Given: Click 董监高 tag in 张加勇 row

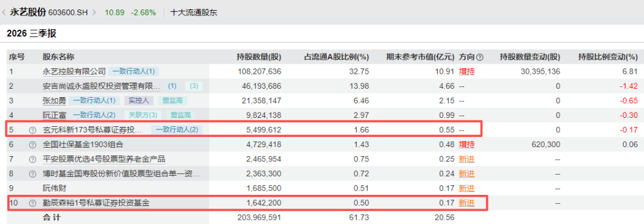Looking at the screenshot, I should coord(172,101).
